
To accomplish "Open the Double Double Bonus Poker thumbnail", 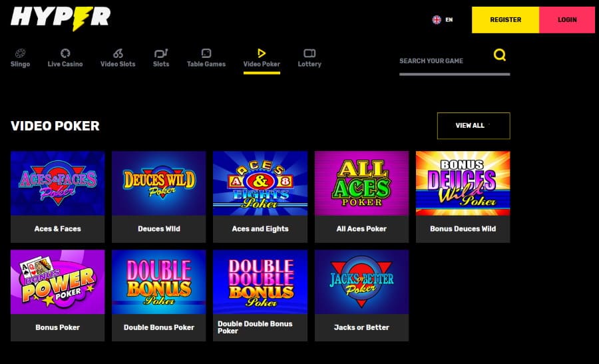I will point(260,282).
